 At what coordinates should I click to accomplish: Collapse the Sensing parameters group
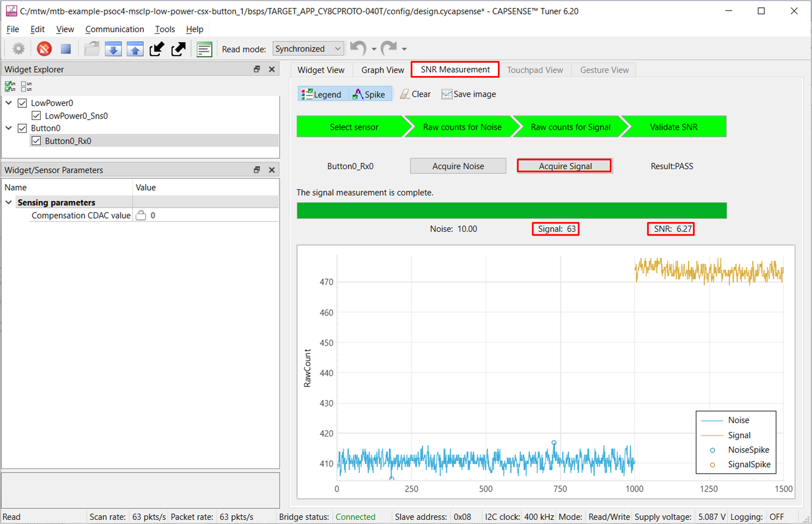(x=9, y=202)
